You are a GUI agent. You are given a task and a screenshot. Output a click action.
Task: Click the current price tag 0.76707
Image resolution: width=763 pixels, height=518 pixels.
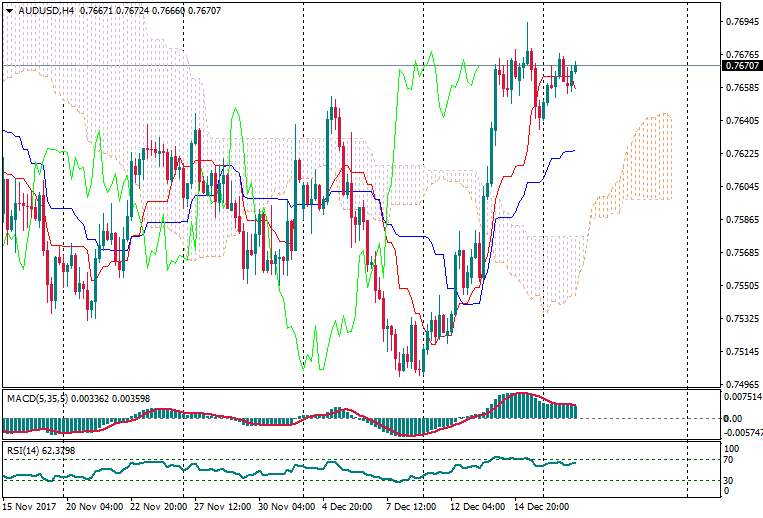[740, 66]
